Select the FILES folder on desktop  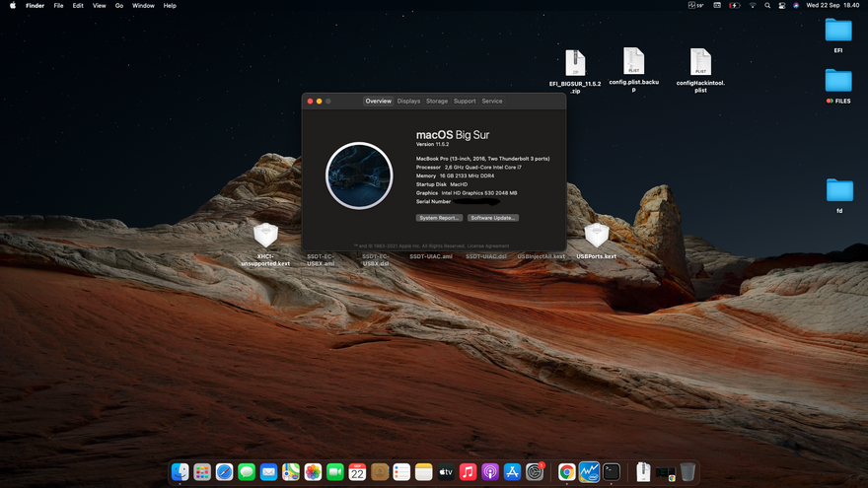(838, 86)
